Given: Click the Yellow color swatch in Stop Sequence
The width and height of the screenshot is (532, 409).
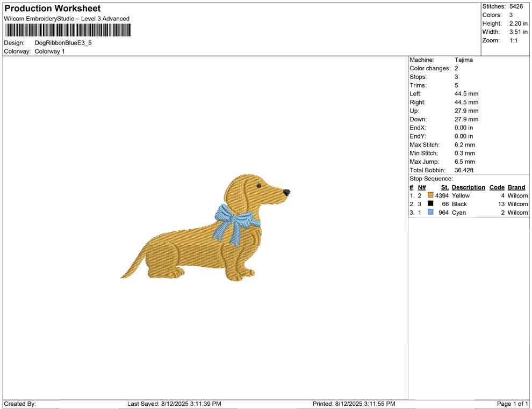Looking at the screenshot, I should click(x=430, y=195).
